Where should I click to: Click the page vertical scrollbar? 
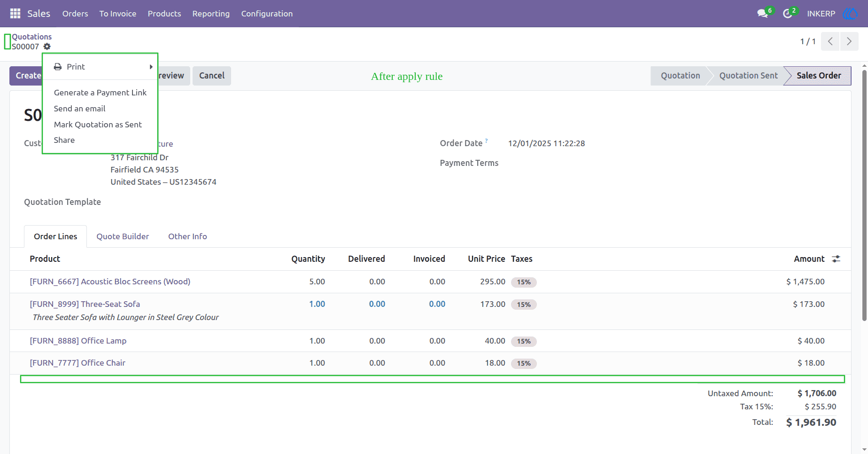click(x=864, y=195)
